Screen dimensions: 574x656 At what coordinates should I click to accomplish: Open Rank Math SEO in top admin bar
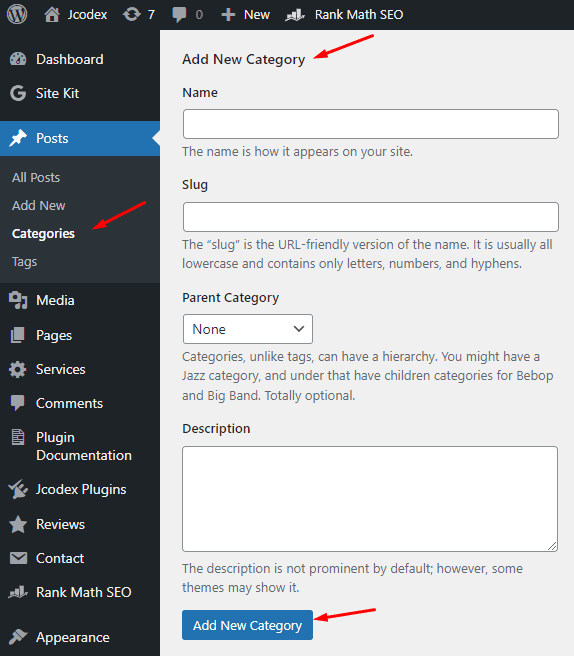point(344,15)
